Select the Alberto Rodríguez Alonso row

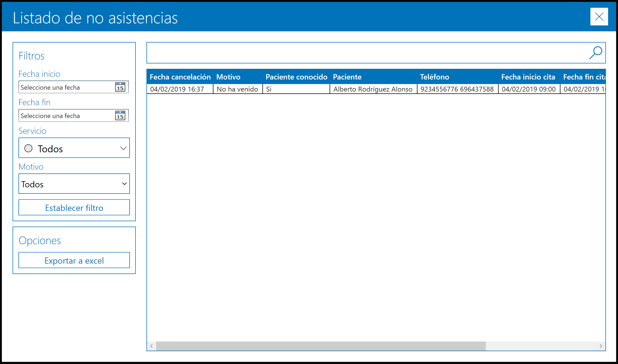(x=373, y=89)
